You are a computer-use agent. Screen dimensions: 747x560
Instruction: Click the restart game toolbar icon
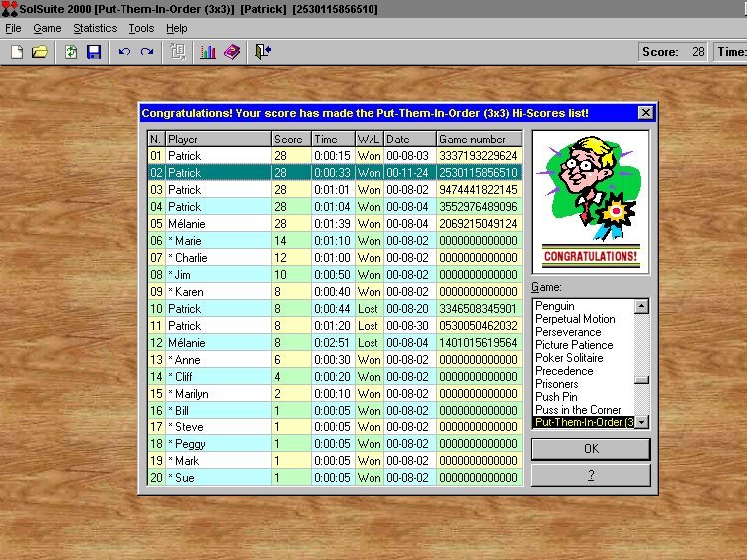point(71,52)
